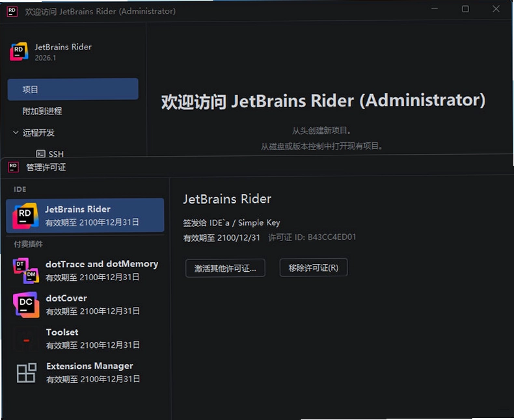Screen dimensions: 514x420
Task: Click the 激活其他许可证... button
Action: (x=225, y=269)
